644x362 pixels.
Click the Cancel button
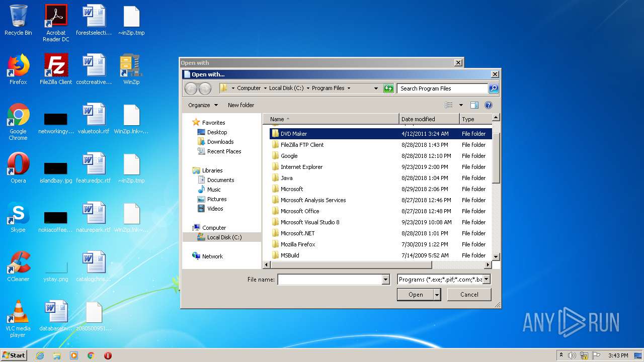(x=469, y=295)
